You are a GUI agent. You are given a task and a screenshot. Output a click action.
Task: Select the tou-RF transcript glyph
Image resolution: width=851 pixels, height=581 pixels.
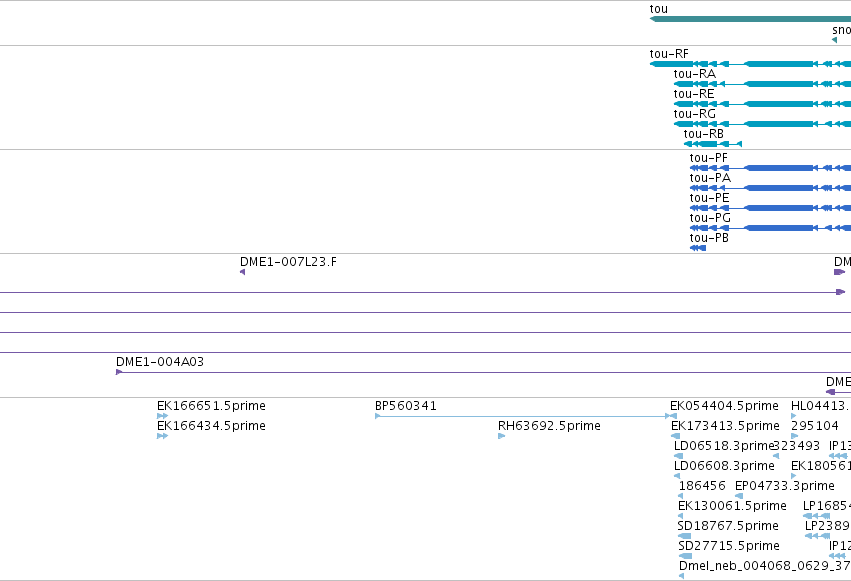coord(750,64)
